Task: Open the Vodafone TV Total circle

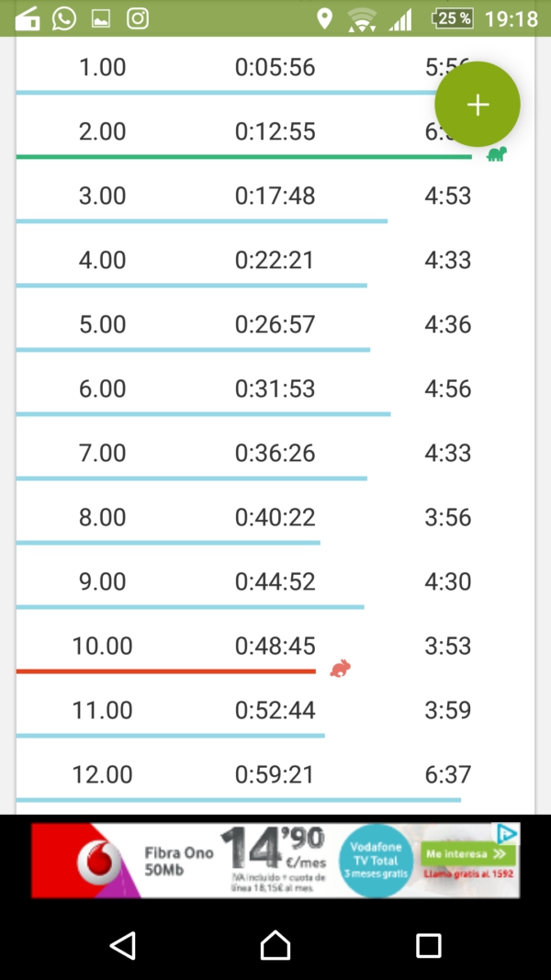Action: click(x=377, y=861)
